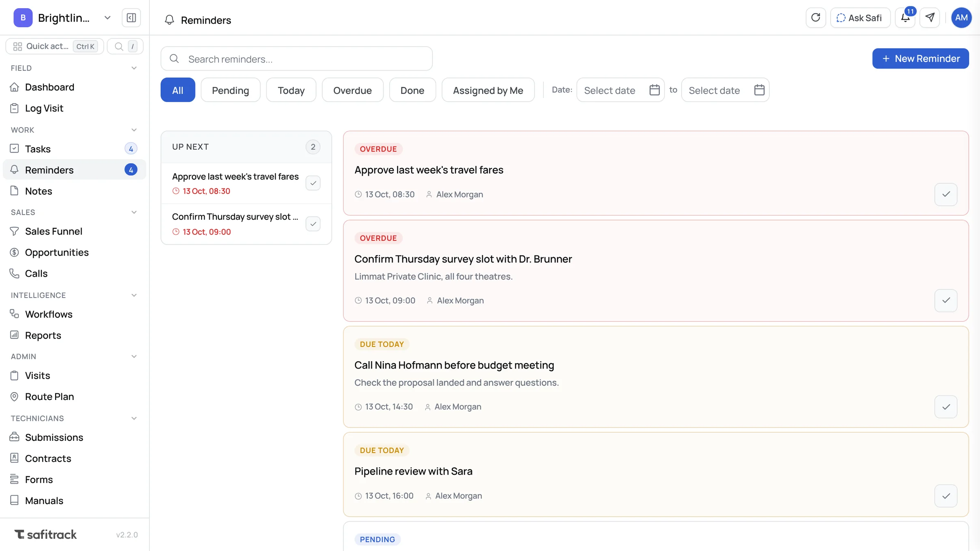The width and height of the screenshot is (980, 551).
Task: Select the All filter tab
Action: [x=178, y=90]
